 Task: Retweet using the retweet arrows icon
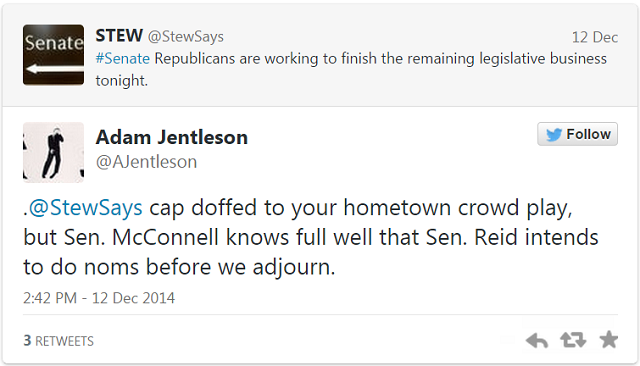click(x=573, y=340)
